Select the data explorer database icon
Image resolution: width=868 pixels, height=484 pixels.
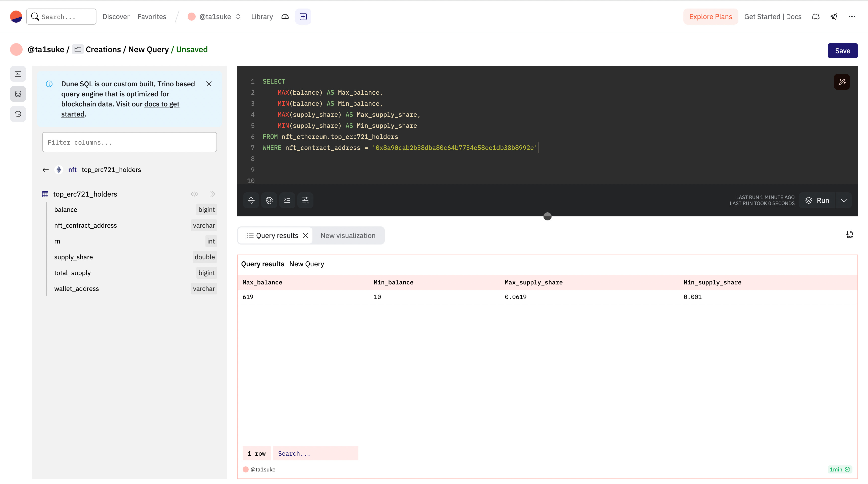[x=18, y=94]
